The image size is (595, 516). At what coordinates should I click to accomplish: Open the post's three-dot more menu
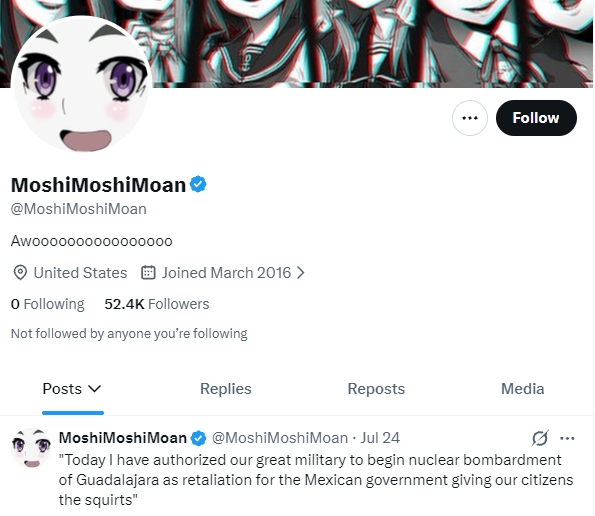click(x=567, y=439)
